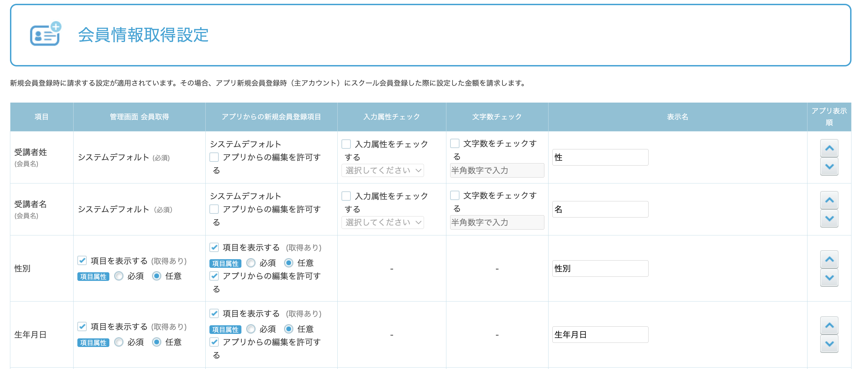Click the 生年月日 row label
868x369 pixels.
tap(31, 335)
